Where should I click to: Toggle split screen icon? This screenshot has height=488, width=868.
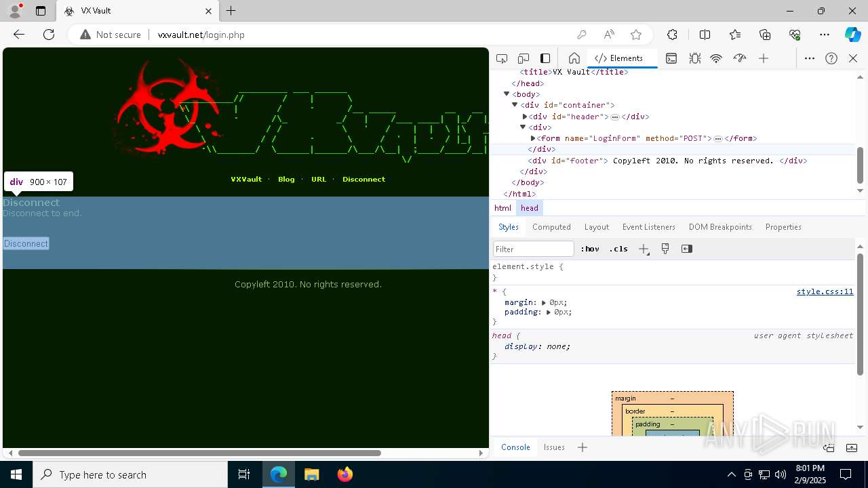pyautogui.click(x=705, y=35)
